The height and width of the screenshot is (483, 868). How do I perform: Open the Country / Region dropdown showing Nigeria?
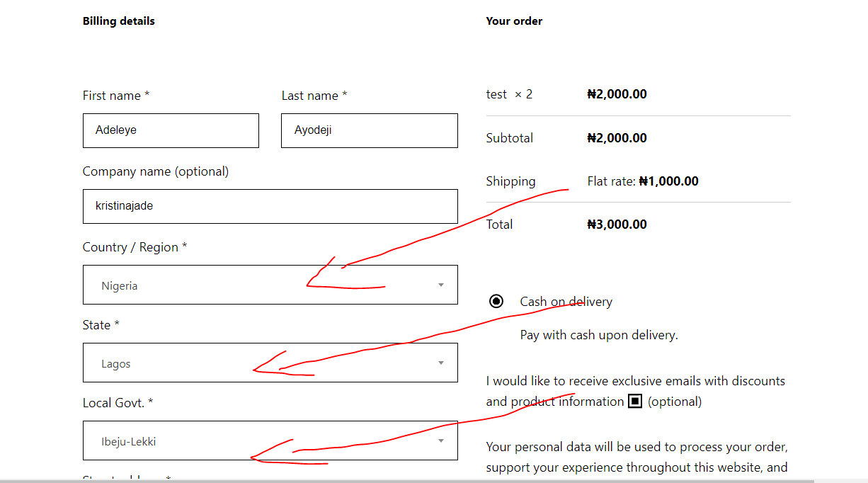(270, 285)
